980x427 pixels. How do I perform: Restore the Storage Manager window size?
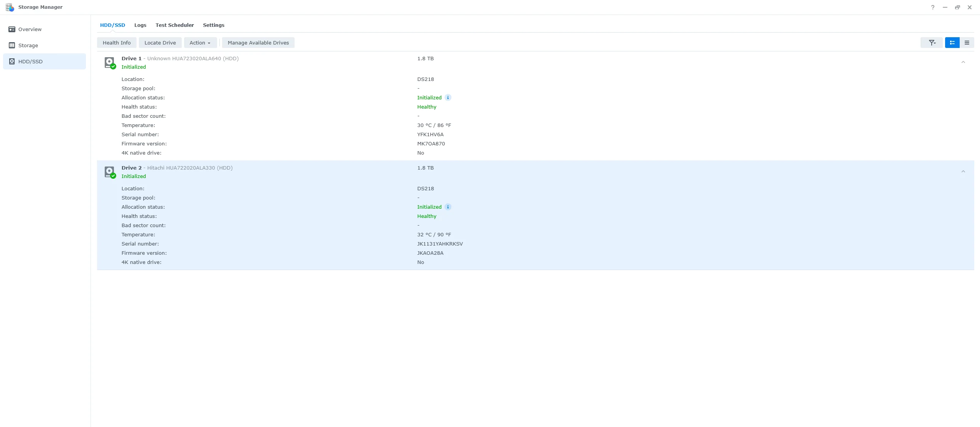point(957,7)
